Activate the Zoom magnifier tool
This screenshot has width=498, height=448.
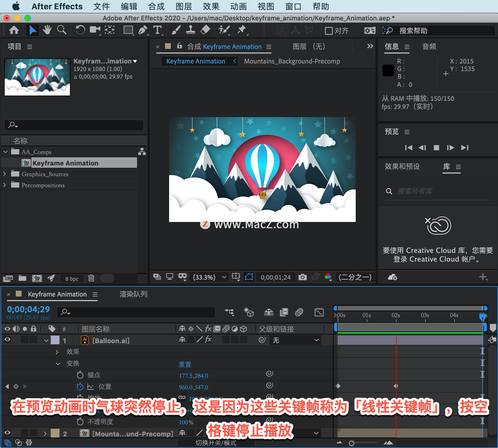(x=62, y=30)
